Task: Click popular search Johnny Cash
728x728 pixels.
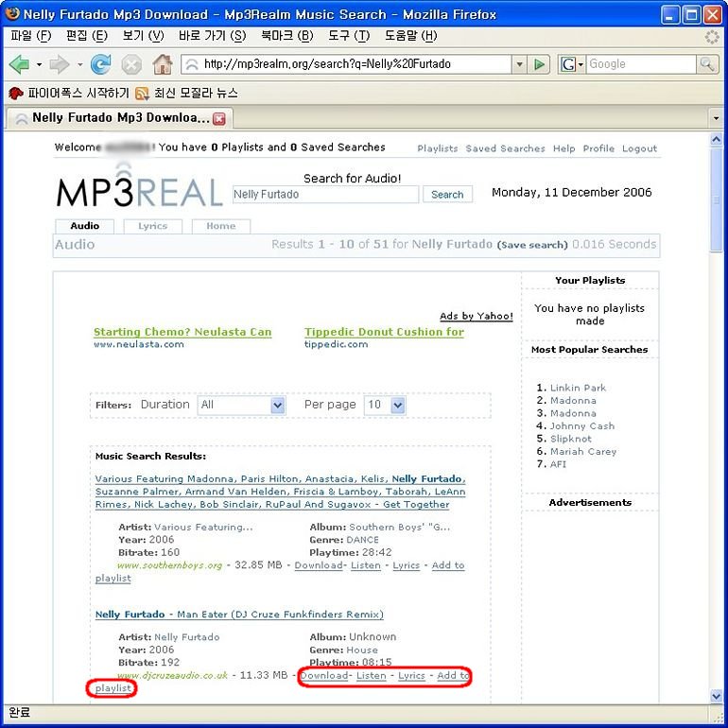Action: [582, 426]
